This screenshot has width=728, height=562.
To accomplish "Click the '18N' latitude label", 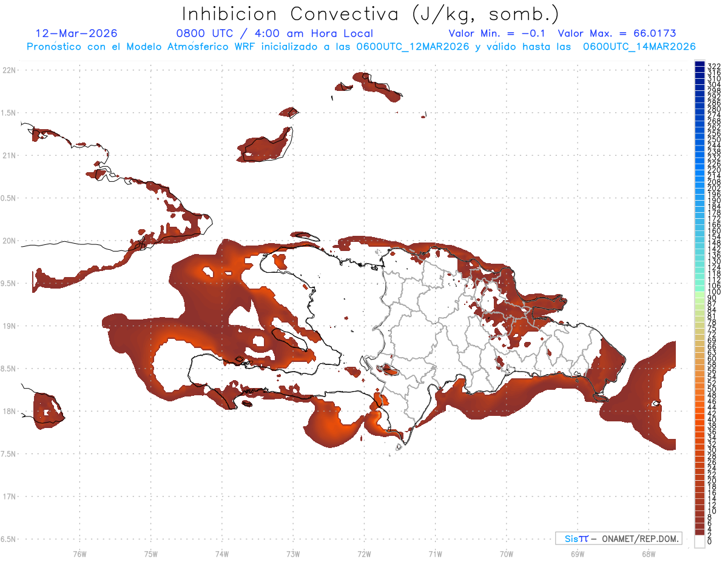I will (x=8, y=411).
